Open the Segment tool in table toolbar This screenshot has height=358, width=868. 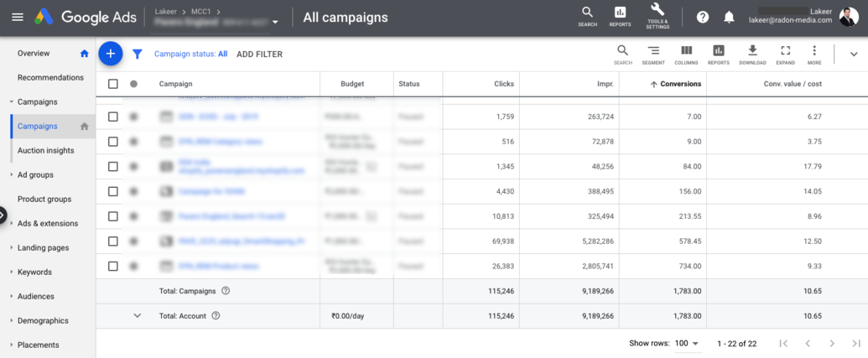653,54
